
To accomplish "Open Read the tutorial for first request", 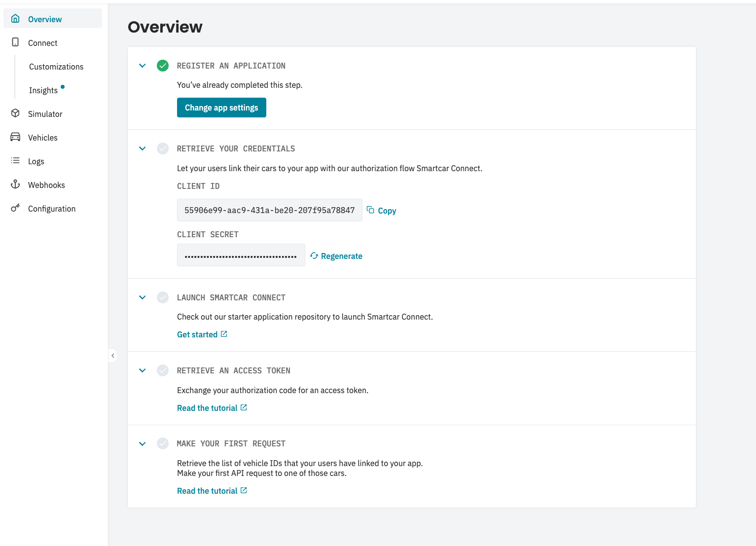I will [x=212, y=491].
